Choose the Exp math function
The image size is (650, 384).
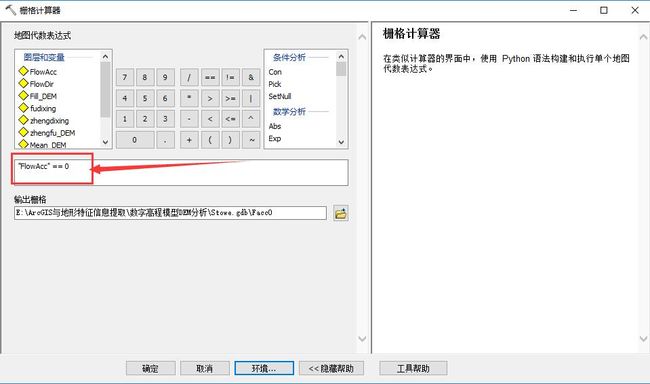click(x=275, y=139)
